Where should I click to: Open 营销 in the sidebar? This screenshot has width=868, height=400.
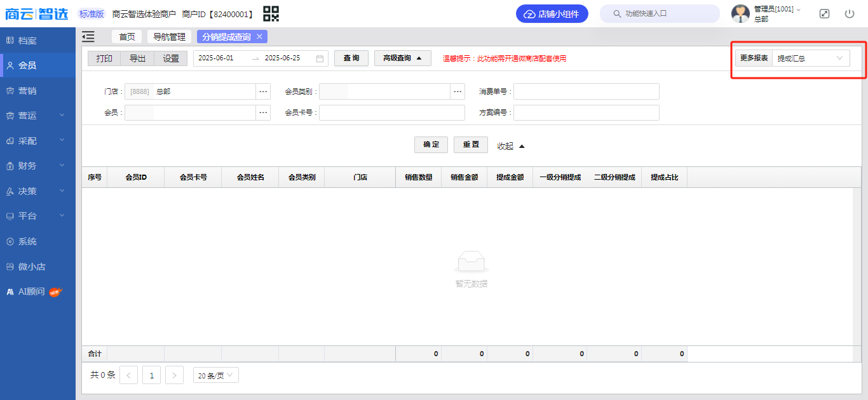[x=37, y=91]
